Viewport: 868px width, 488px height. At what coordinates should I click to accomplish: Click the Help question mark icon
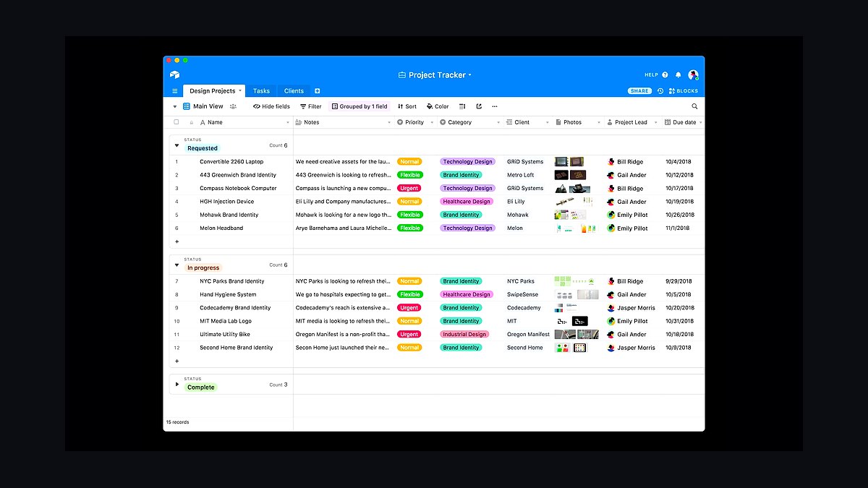pos(665,74)
